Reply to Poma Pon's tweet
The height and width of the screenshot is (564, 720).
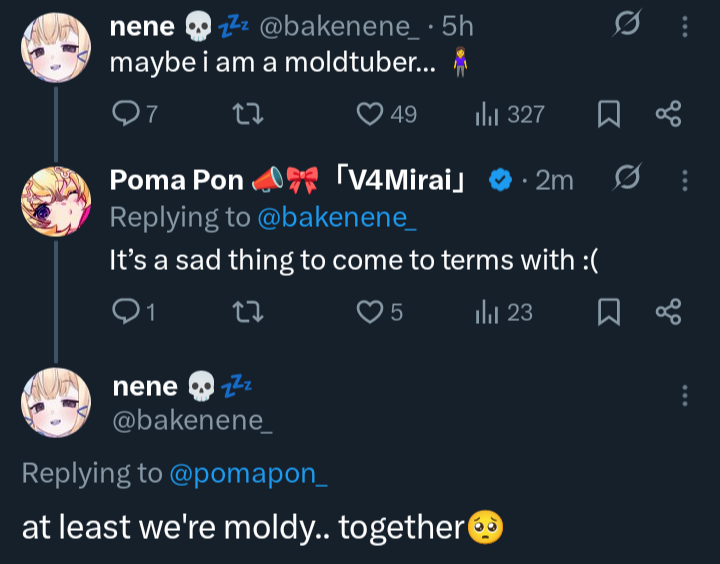(126, 313)
